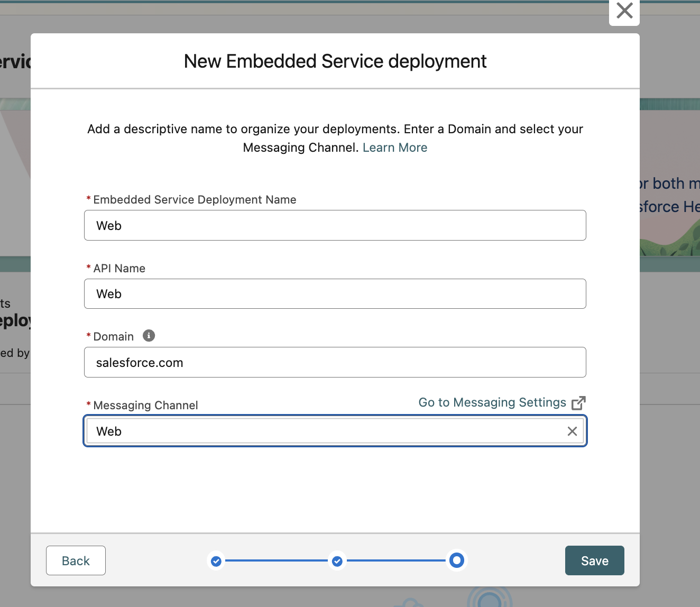Image resolution: width=700 pixels, height=607 pixels.
Task: Close the New Embedded Service deployment dialog
Action: 624,11
